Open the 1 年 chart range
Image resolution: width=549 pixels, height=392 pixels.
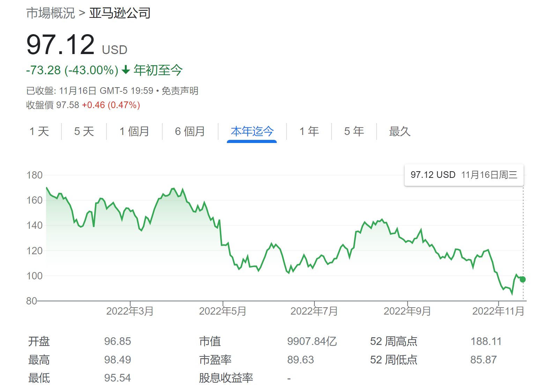pyautogui.click(x=309, y=131)
